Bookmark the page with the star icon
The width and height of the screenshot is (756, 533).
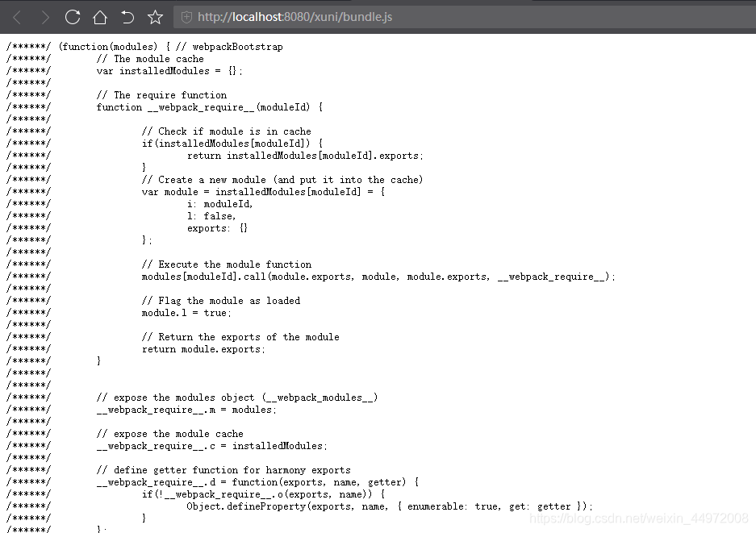point(155,18)
